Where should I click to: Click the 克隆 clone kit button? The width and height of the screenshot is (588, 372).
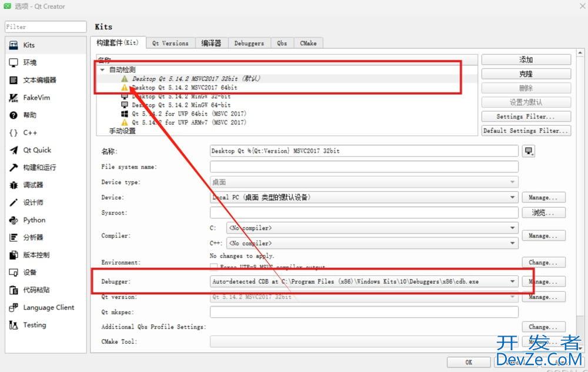click(x=526, y=74)
